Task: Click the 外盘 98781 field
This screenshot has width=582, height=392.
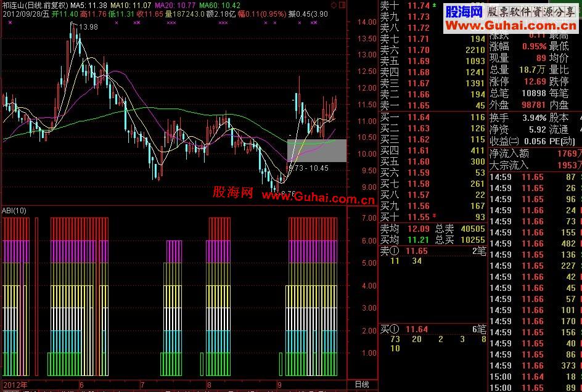Action: (518, 105)
